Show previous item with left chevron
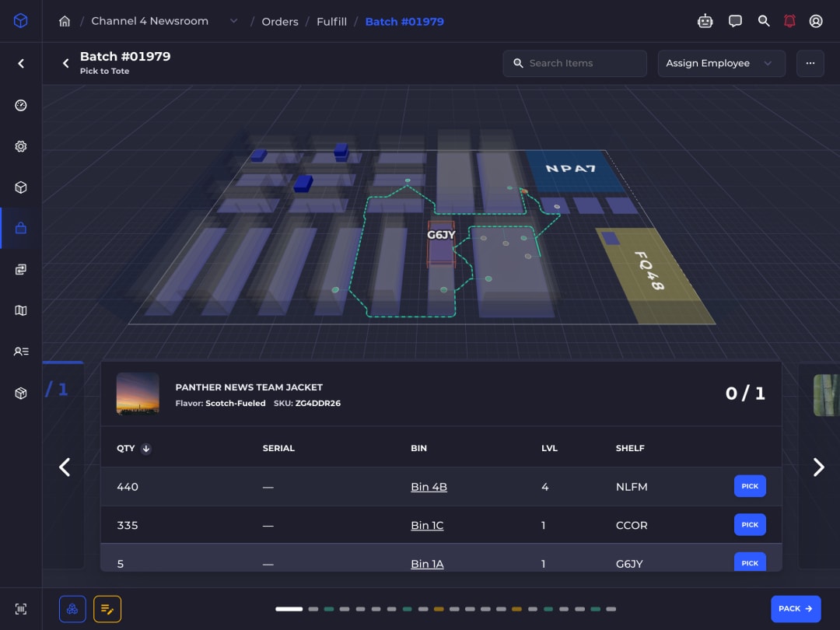This screenshot has width=840, height=630. [x=65, y=467]
